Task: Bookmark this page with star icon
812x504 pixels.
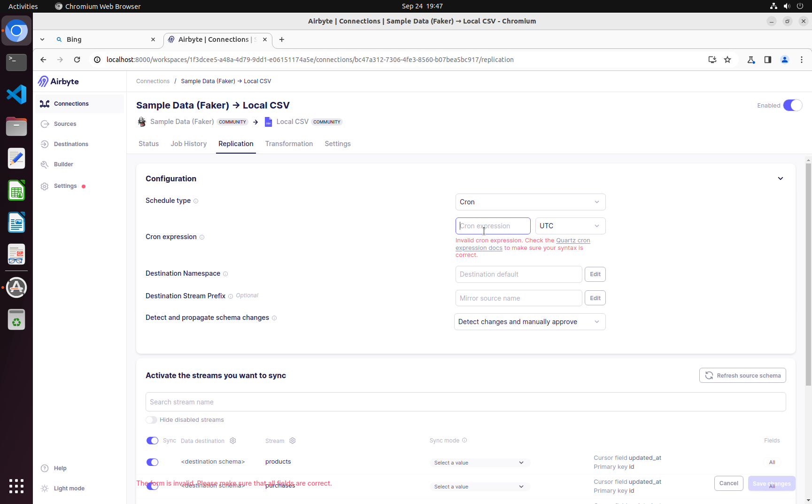Action: (727, 60)
